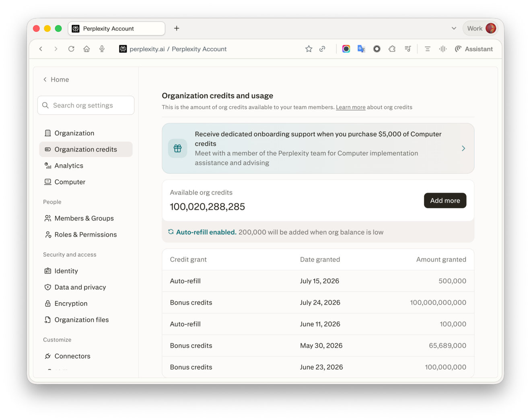Image resolution: width=531 pixels, height=420 pixels.
Task: Click the perplexity.ai address bar
Action: coord(178,49)
